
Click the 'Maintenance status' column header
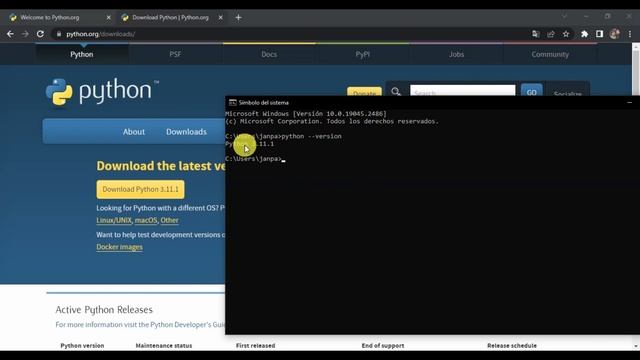pos(164,346)
